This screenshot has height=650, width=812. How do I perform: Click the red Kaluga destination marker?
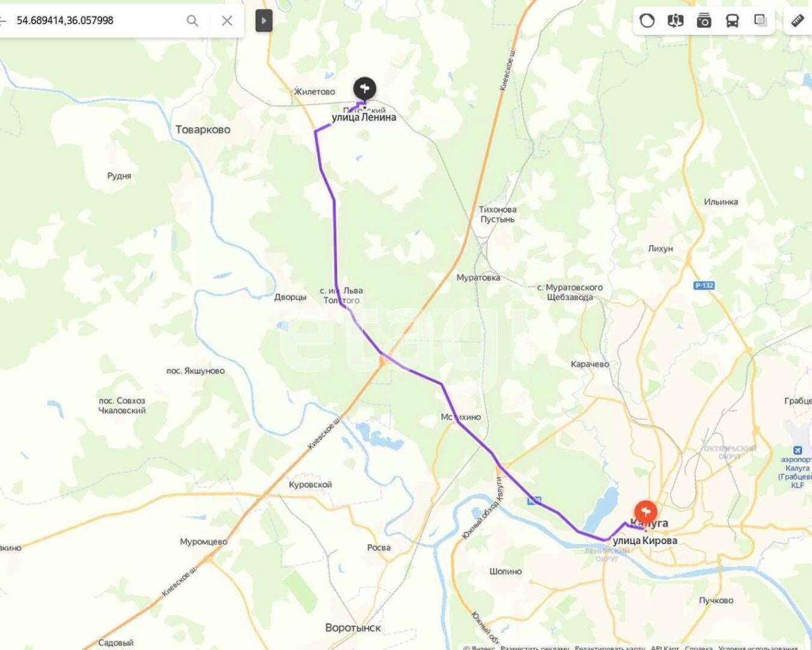(646, 512)
